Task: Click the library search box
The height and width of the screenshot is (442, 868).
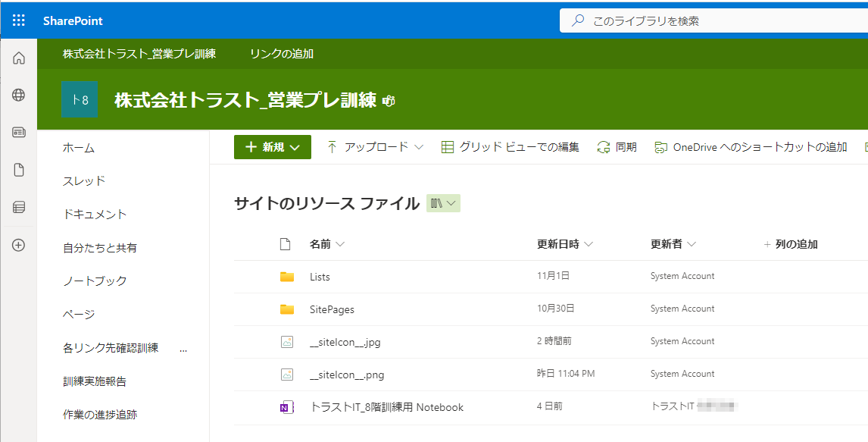Action: (x=712, y=21)
